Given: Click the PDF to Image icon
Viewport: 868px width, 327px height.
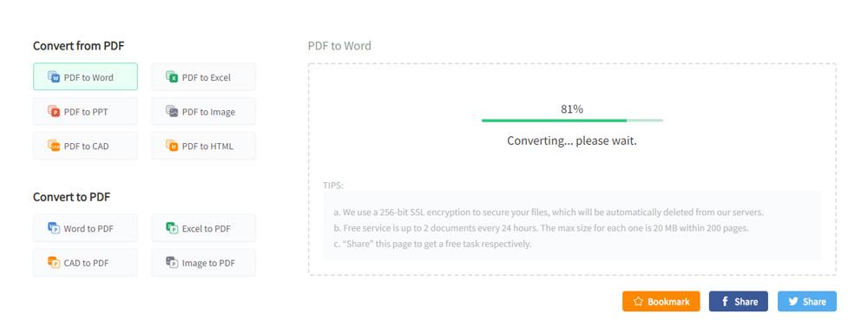Looking at the screenshot, I should click(x=172, y=111).
